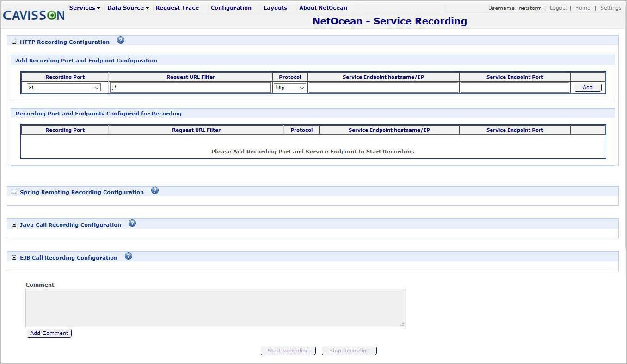Click Protocol header in configured endpoints table
This screenshot has height=364, width=627.
(x=301, y=130)
